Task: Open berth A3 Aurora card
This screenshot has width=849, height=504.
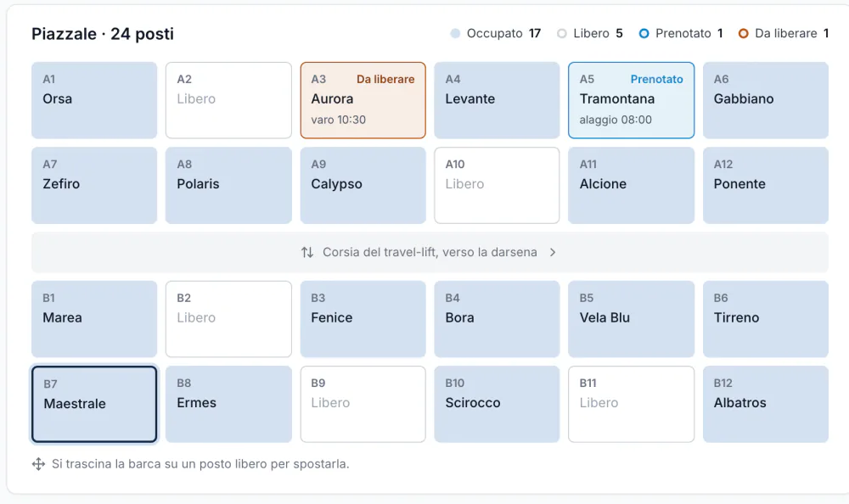Action: (363, 100)
